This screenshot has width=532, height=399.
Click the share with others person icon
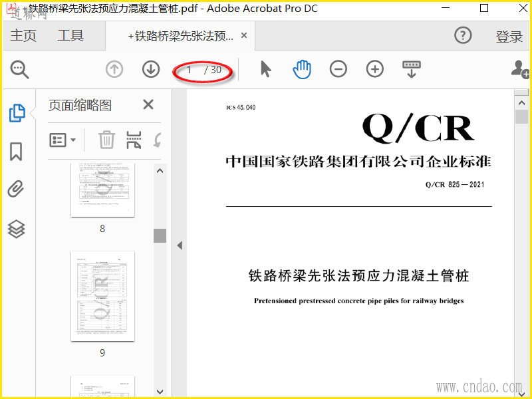(x=520, y=69)
